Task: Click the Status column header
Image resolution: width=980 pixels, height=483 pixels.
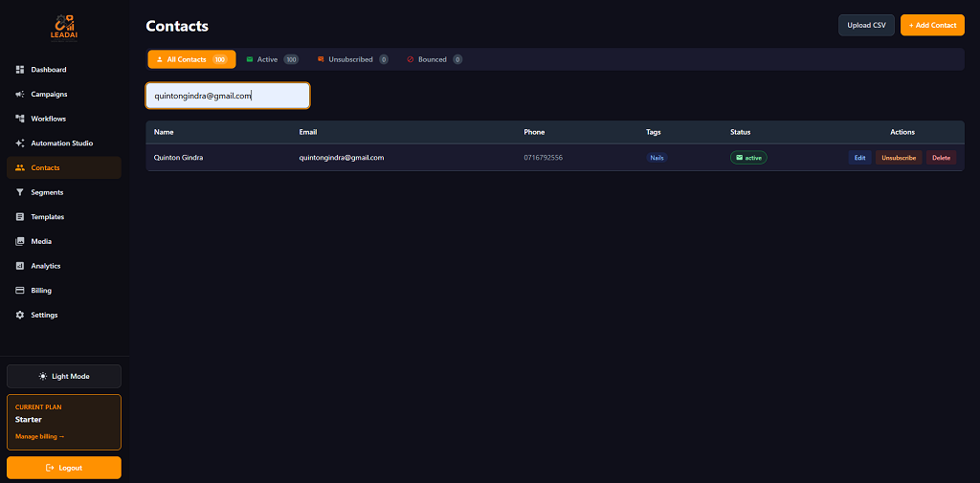Action: [x=740, y=132]
